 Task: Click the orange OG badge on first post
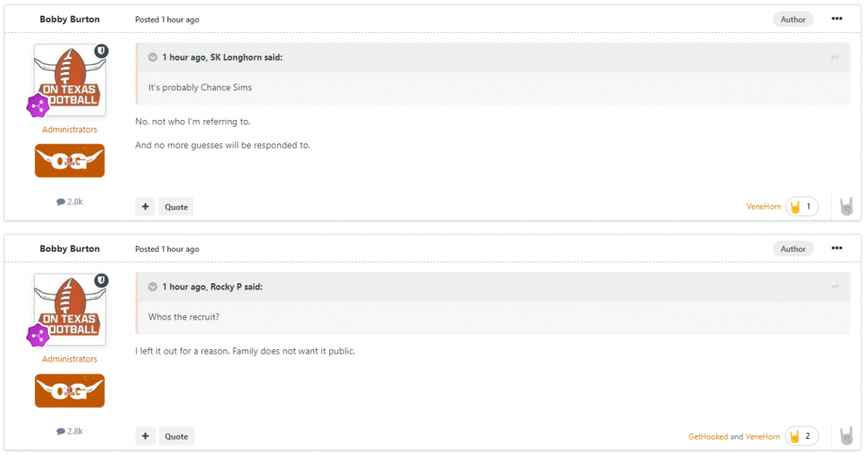pyautogui.click(x=69, y=161)
